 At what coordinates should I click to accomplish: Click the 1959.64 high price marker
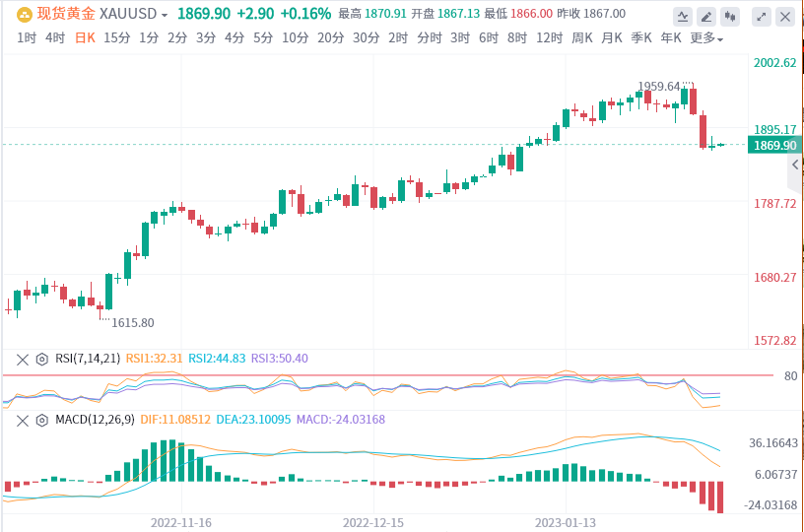point(659,86)
